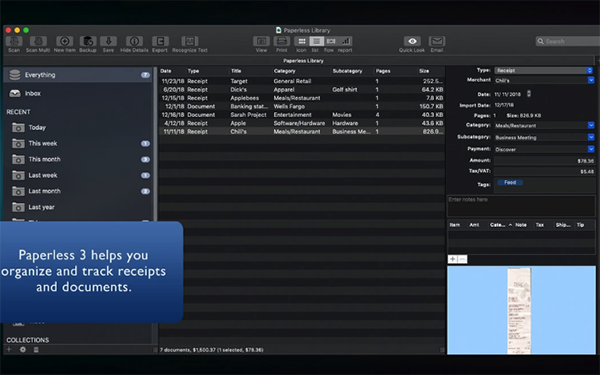
Task: Select the Chili's receipt row
Action: tap(302, 132)
